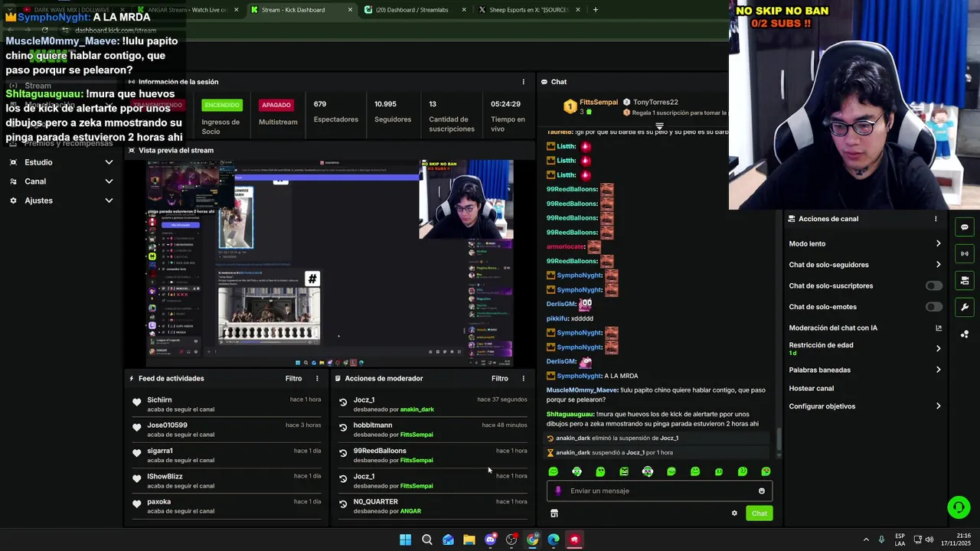Image resolution: width=980 pixels, height=551 pixels.
Task: Open Palabras baneadas list chevron
Action: pyautogui.click(x=939, y=370)
